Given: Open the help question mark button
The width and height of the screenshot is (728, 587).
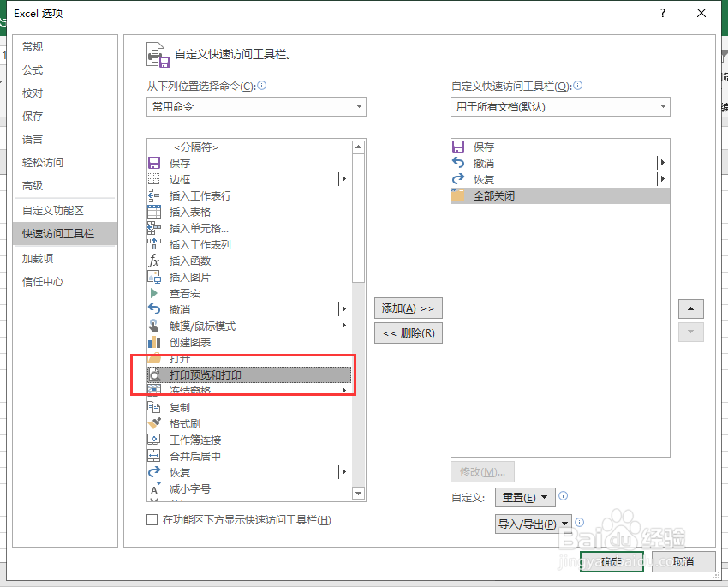Looking at the screenshot, I should [663, 13].
